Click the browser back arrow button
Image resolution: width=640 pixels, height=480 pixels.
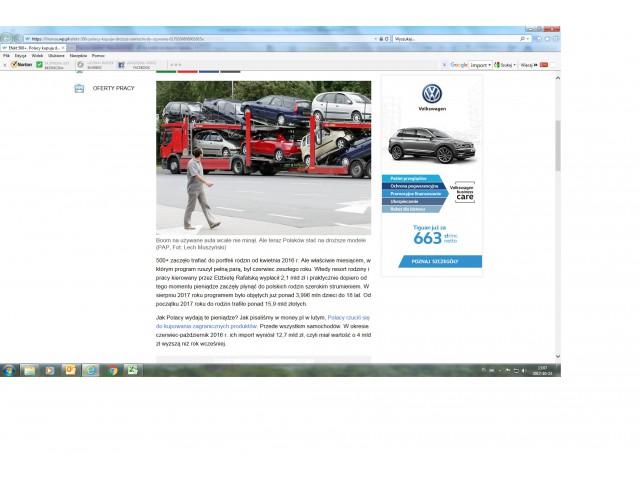[7, 39]
